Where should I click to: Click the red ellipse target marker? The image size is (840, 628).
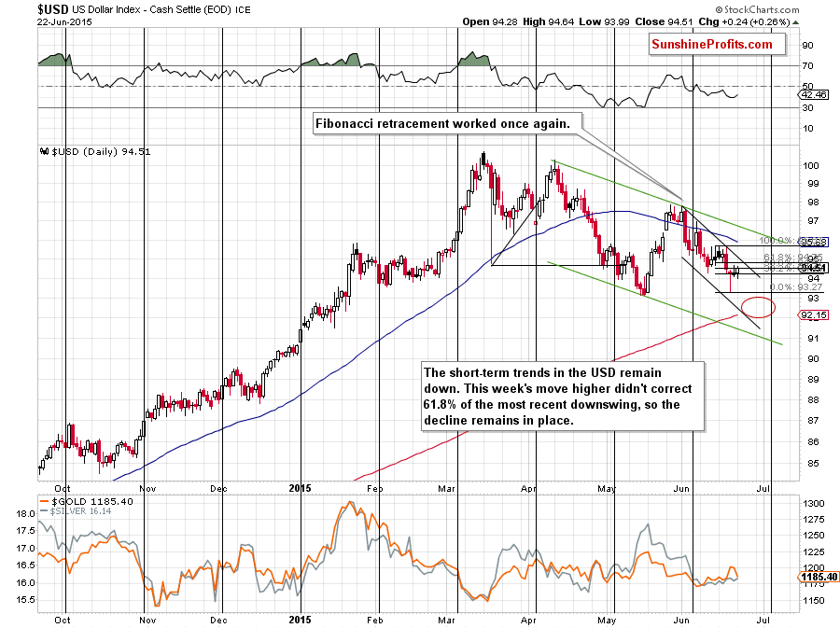758,307
